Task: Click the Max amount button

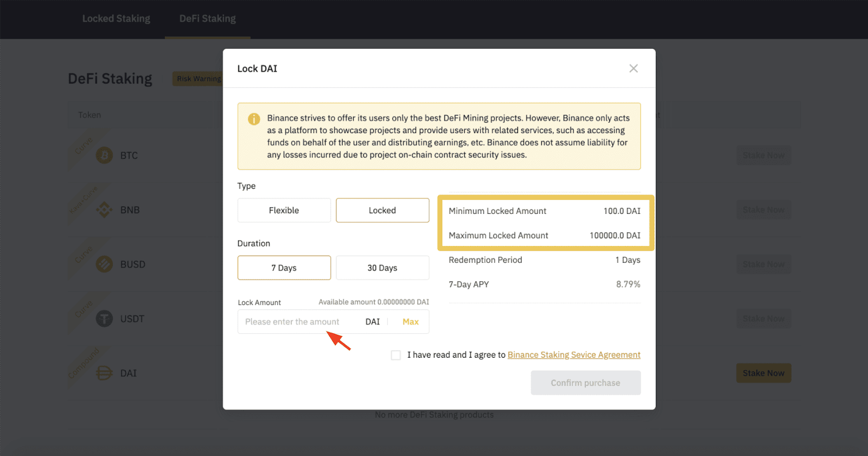Action: pyautogui.click(x=411, y=322)
